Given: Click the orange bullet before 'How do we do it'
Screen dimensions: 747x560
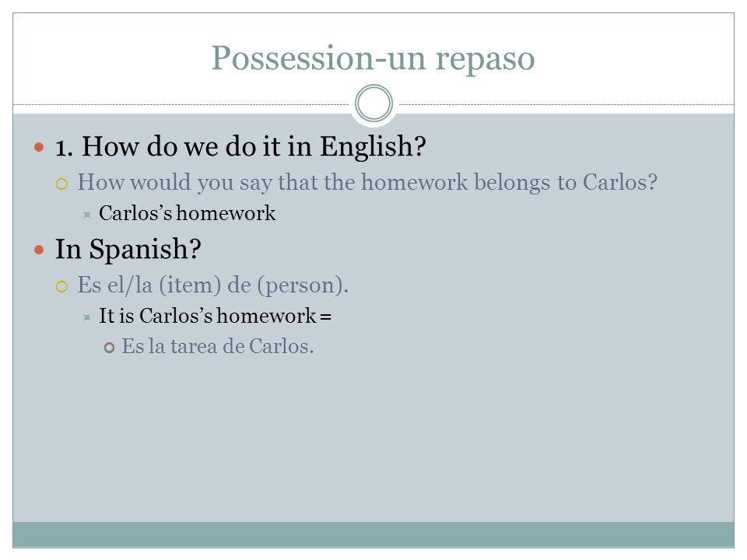Looking at the screenshot, I should tap(39, 147).
